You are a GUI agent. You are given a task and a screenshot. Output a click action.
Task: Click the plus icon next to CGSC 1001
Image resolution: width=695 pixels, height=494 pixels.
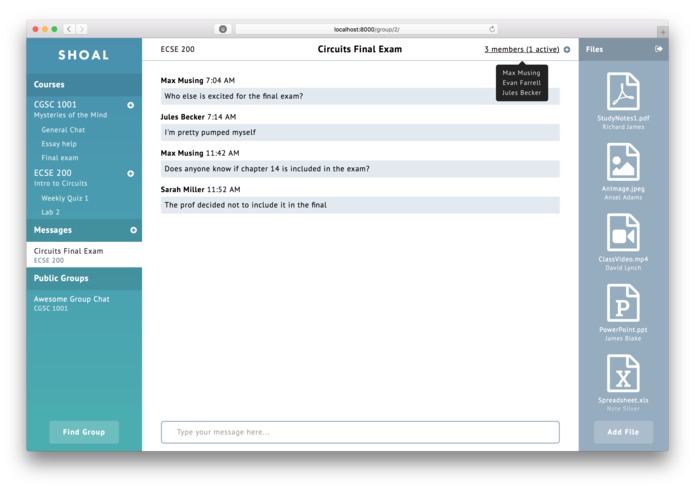tap(131, 105)
